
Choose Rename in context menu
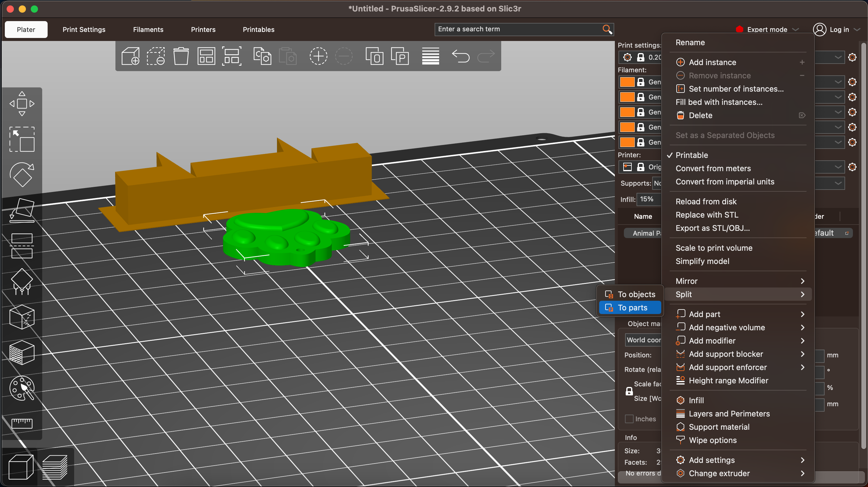(x=738, y=42)
